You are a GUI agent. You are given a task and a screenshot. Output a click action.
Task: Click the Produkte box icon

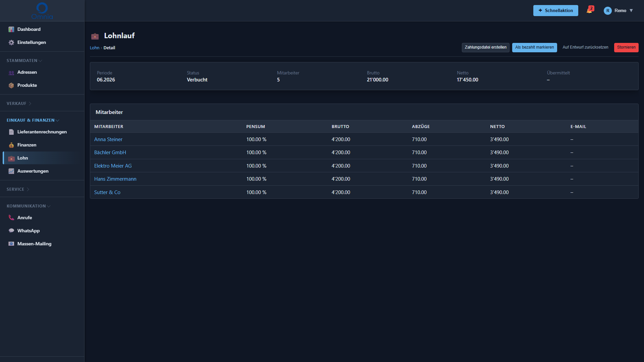(x=11, y=85)
